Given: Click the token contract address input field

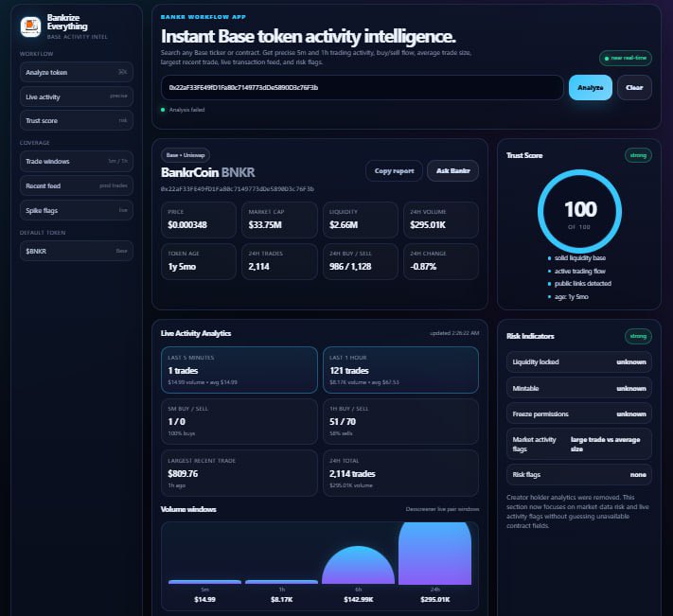Looking at the screenshot, I should pyautogui.click(x=363, y=87).
